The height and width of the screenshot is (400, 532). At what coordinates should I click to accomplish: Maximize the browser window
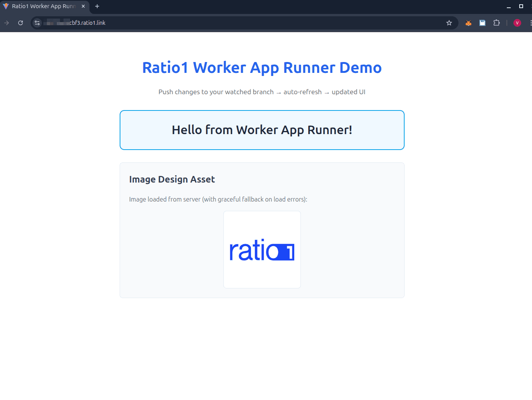(521, 6)
